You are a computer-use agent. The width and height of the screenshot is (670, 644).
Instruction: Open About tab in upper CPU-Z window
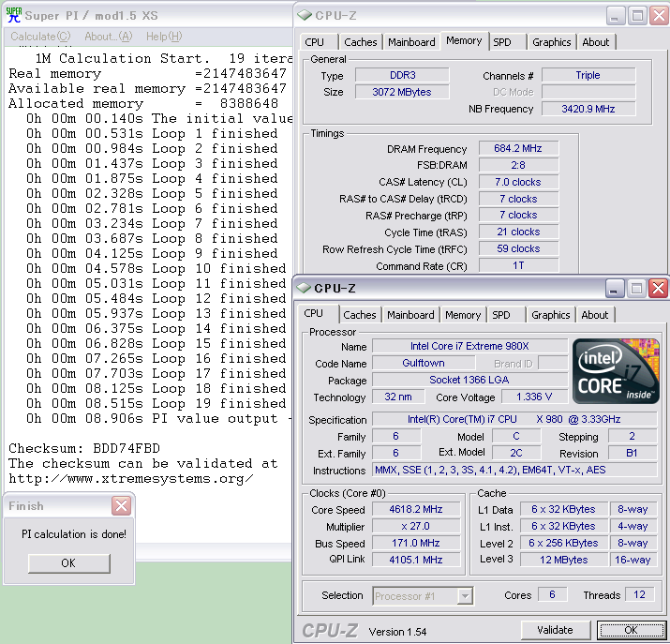tap(596, 42)
